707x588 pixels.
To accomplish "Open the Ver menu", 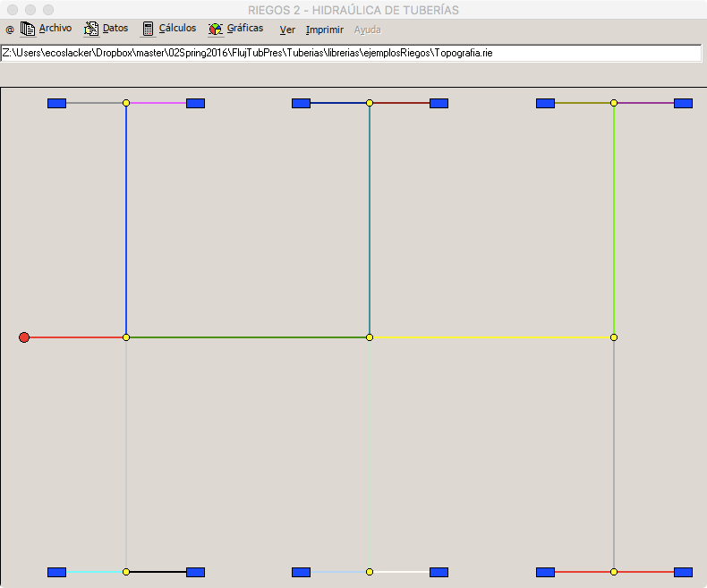I will pos(287,30).
